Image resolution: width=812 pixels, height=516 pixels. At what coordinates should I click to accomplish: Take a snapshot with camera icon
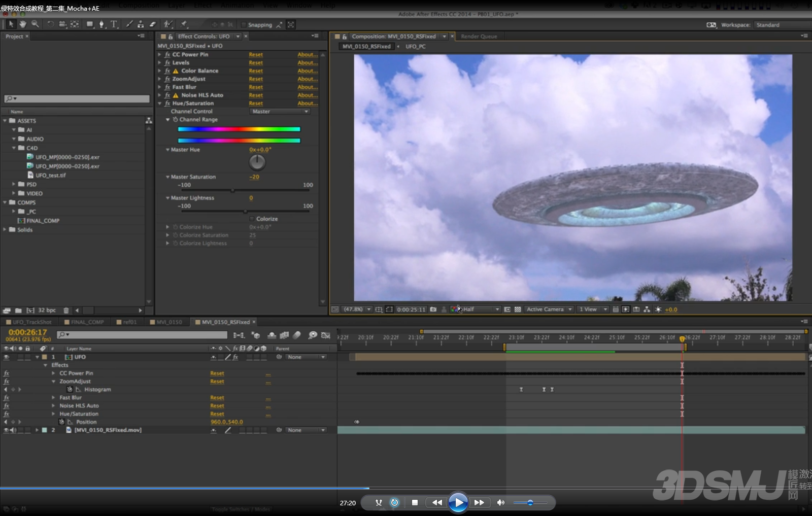point(433,309)
